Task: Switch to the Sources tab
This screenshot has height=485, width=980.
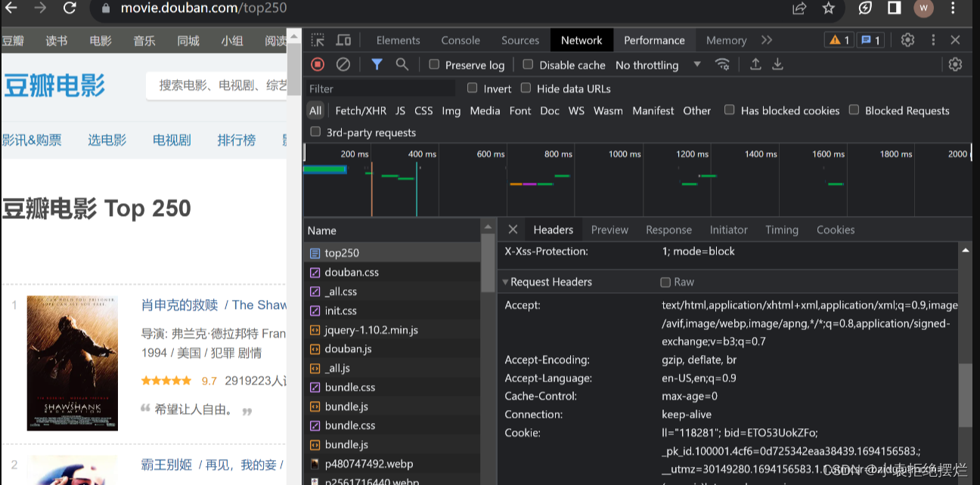Action: tap(520, 40)
